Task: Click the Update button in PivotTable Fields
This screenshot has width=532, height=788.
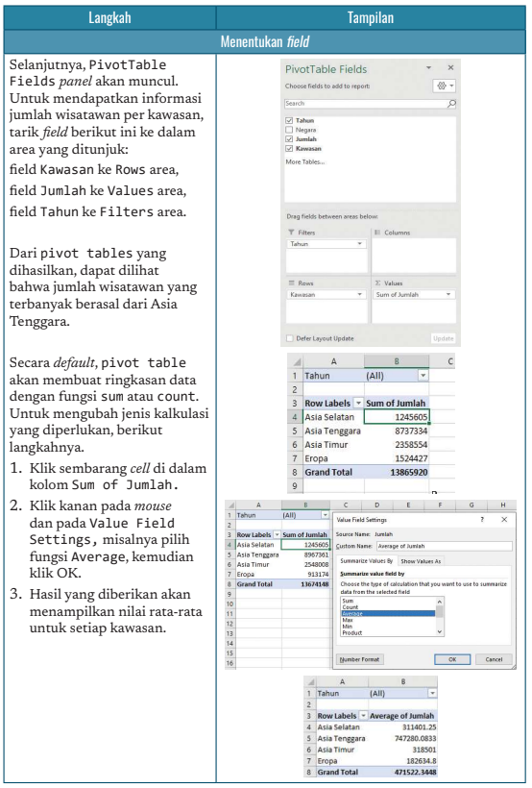Action: tap(443, 338)
